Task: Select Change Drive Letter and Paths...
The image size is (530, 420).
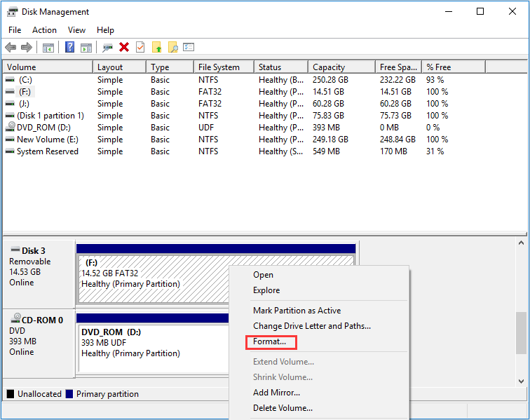Action: pyautogui.click(x=311, y=326)
